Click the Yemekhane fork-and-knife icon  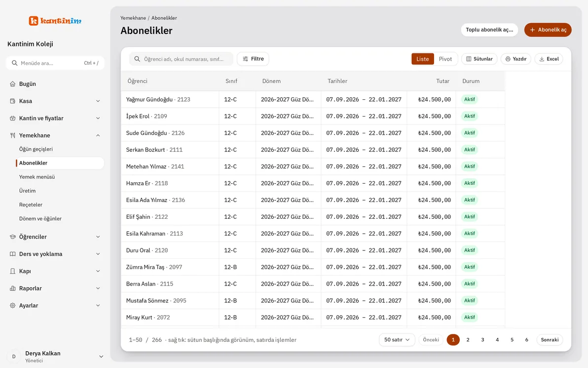[13, 135]
